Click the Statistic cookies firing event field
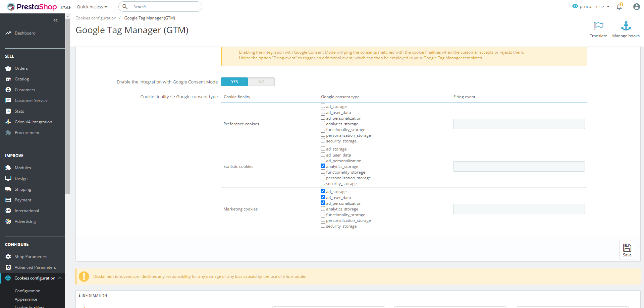This screenshot has width=644, height=308. coord(519,167)
